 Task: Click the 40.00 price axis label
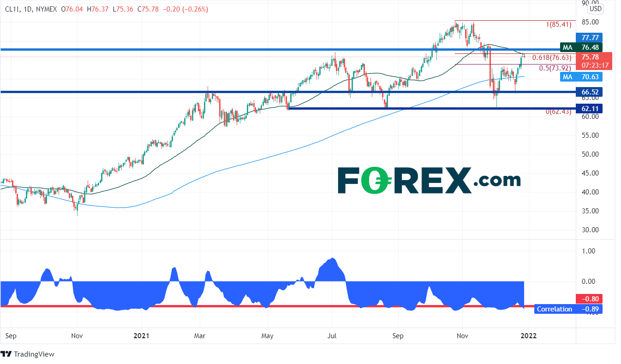590,192
